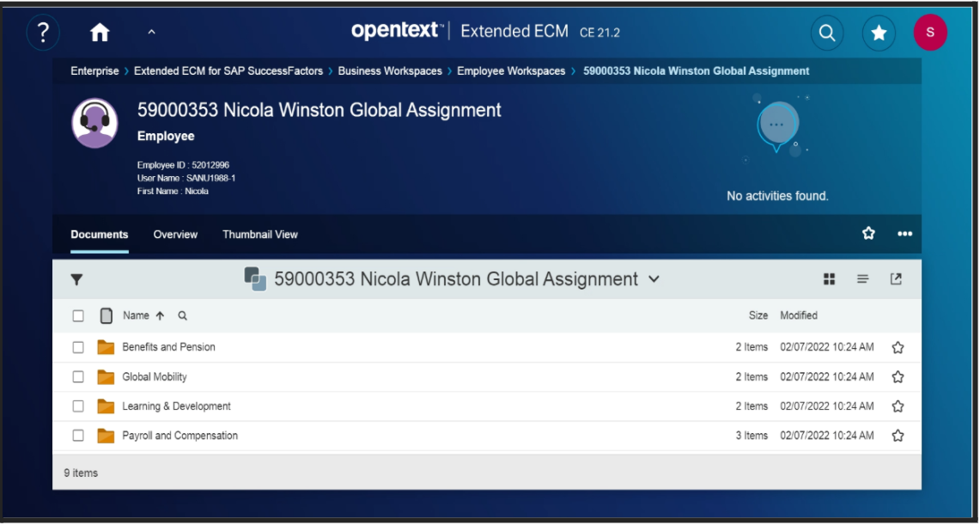
Task: Open the more actions ellipsis menu
Action: 904,234
